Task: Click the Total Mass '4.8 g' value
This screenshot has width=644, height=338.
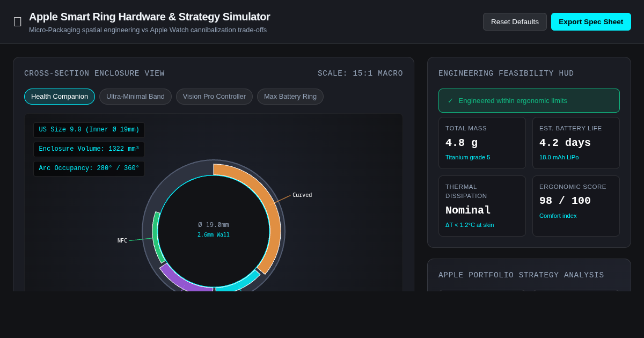Action: (x=462, y=143)
